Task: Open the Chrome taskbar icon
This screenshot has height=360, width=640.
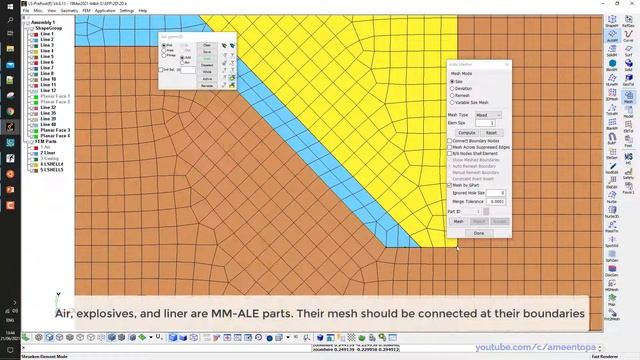Action: 10,111
